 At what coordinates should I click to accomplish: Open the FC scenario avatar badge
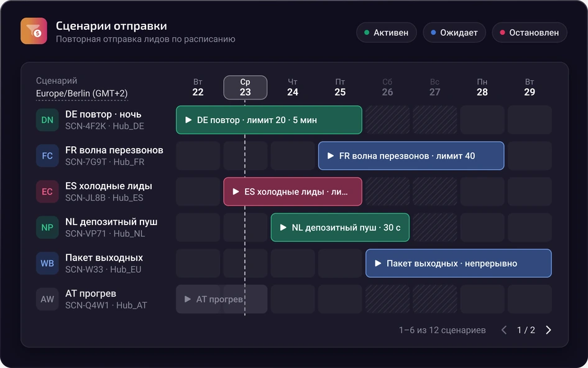coord(47,155)
